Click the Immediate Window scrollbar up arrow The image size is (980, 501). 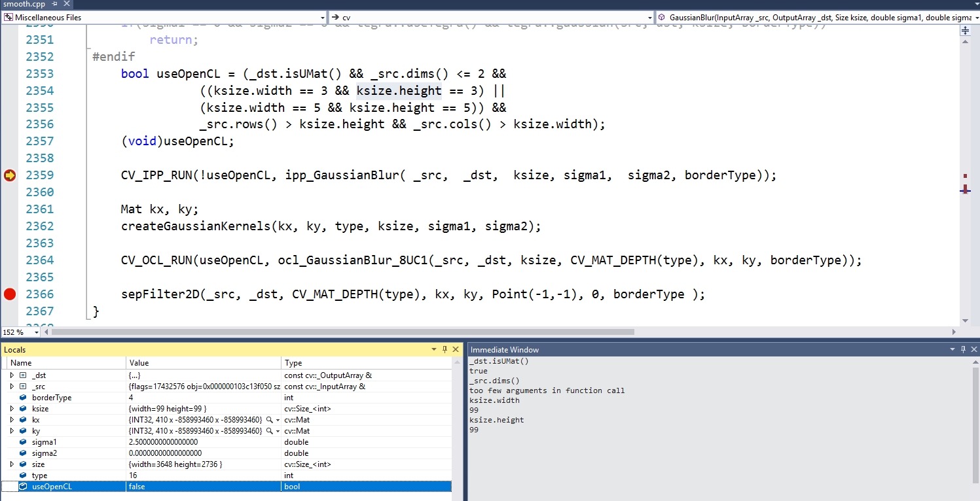975,361
